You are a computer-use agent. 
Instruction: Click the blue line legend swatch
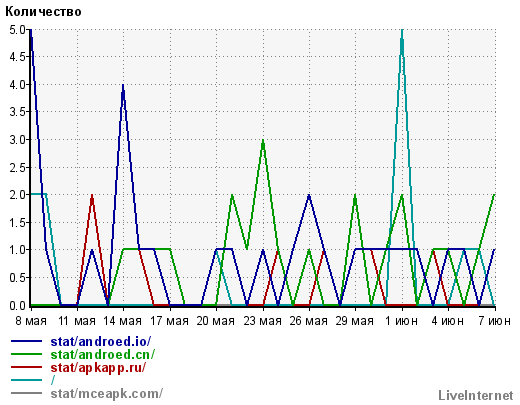(x=27, y=341)
